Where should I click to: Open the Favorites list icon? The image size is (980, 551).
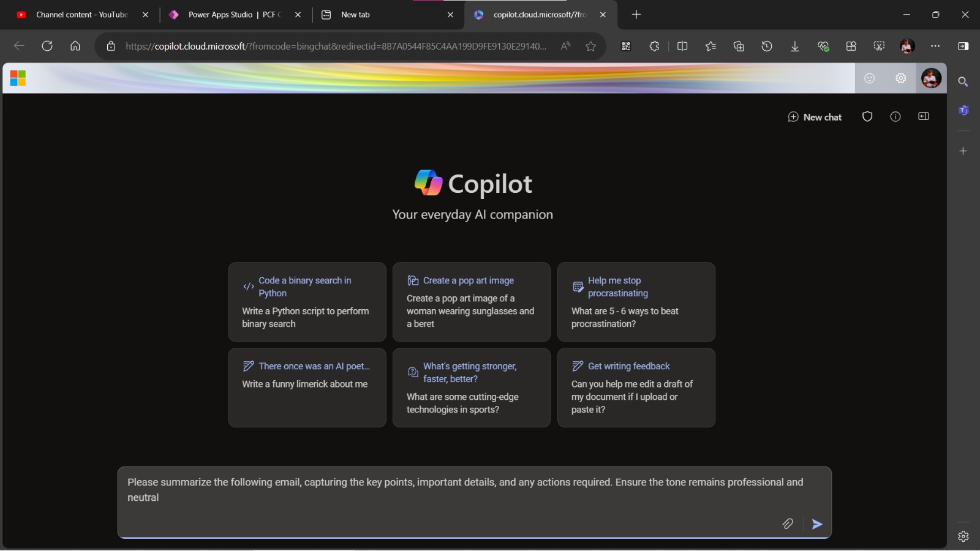(x=710, y=46)
